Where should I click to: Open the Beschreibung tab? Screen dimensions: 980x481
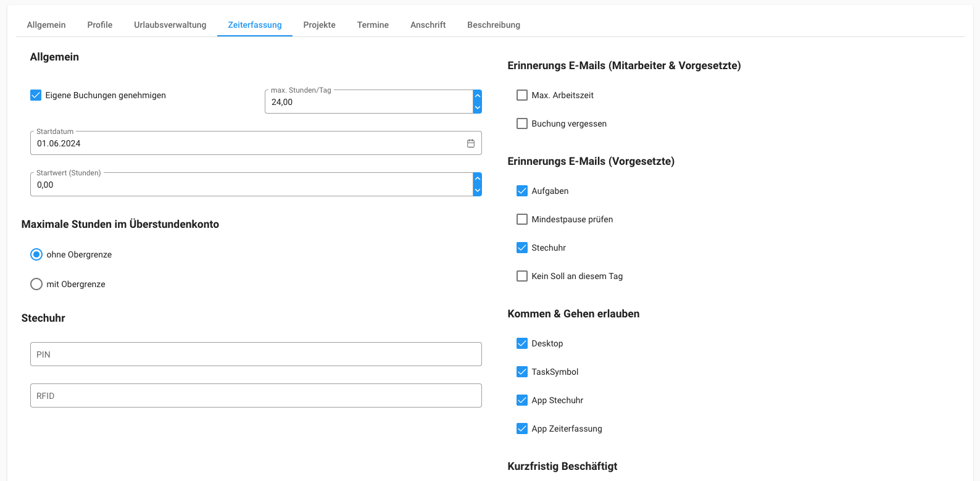pyautogui.click(x=494, y=25)
